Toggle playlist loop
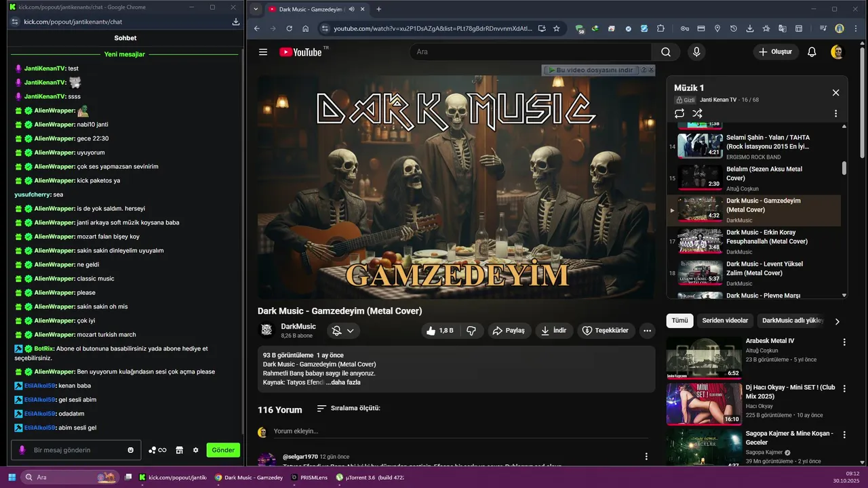Image resolution: width=868 pixels, height=488 pixels. pos(679,114)
